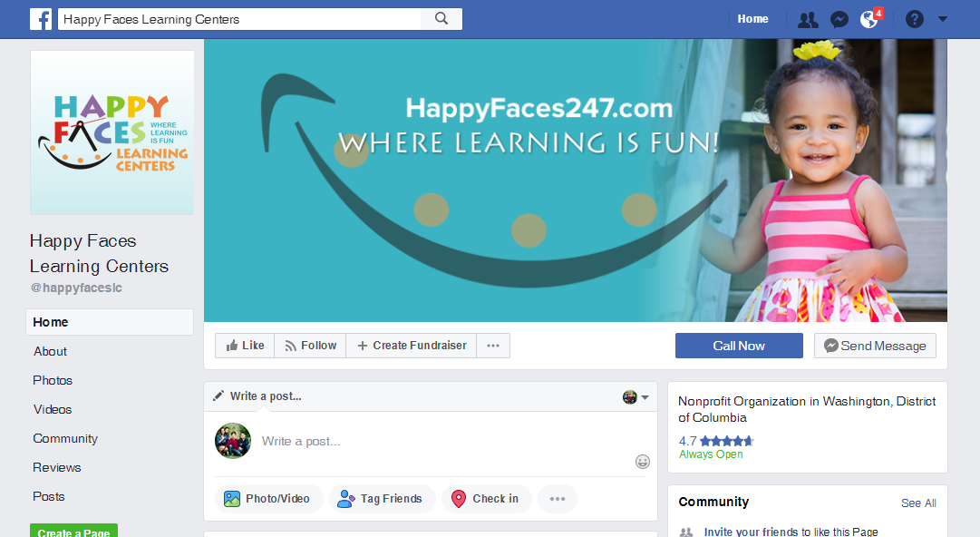Open the more options ellipsis beside Create Fundraiser
Viewport: 980px width, 537px height.
tap(493, 346)
